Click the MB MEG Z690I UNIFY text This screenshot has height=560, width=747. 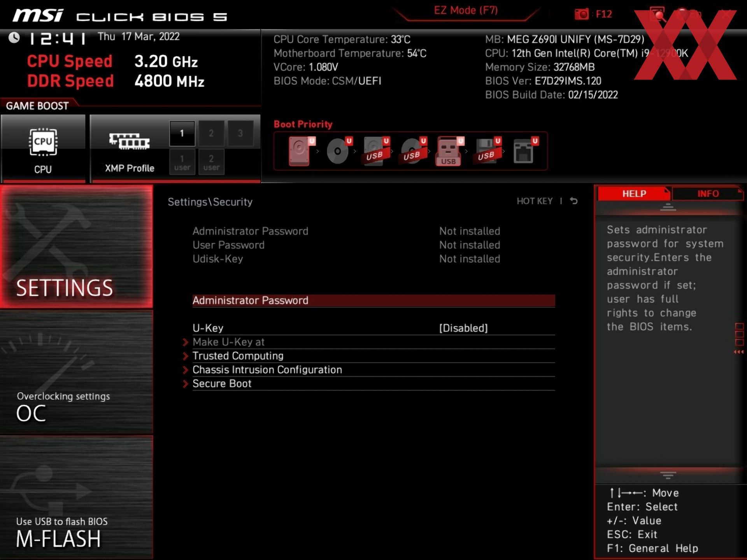click(x=565, y=39)
